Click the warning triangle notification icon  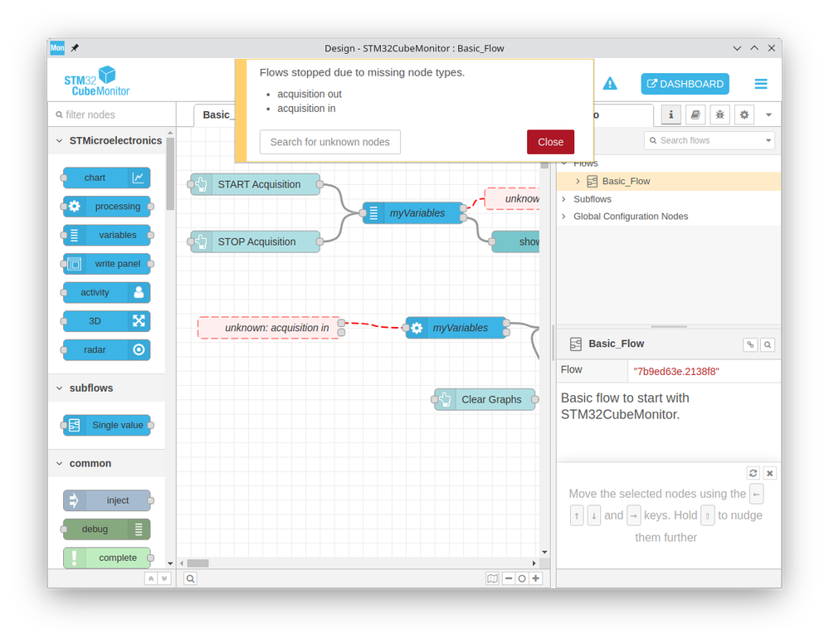click(610, 84)
